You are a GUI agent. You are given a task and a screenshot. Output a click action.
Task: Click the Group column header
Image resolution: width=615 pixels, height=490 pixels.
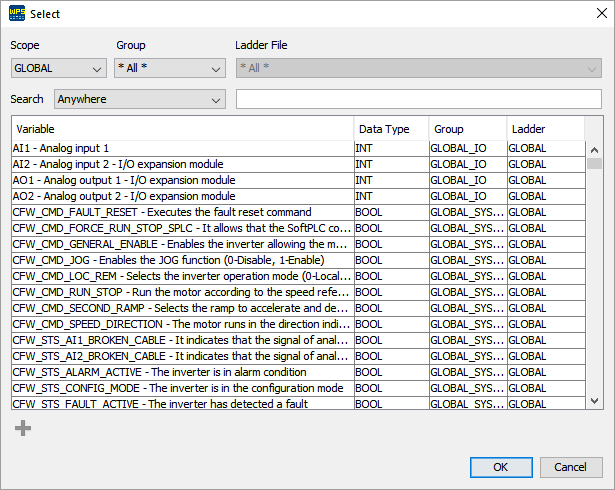tap(467, 130)
